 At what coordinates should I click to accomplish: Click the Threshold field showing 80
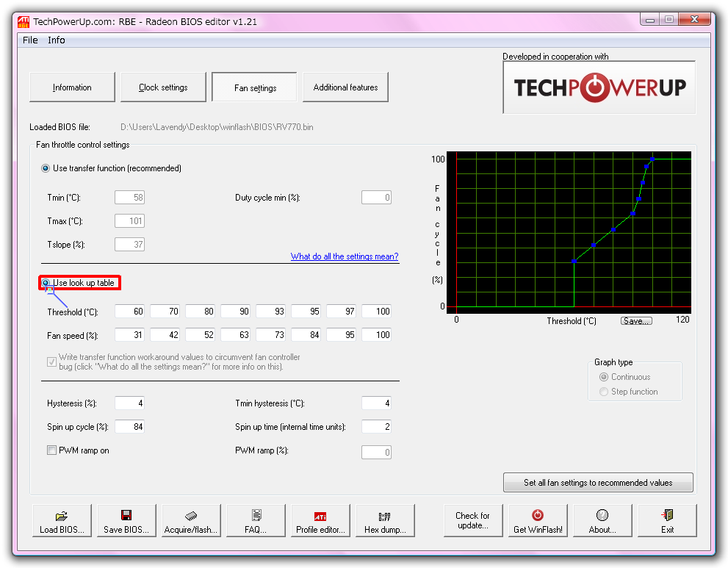pyautogui.click(x=200, y=311)
